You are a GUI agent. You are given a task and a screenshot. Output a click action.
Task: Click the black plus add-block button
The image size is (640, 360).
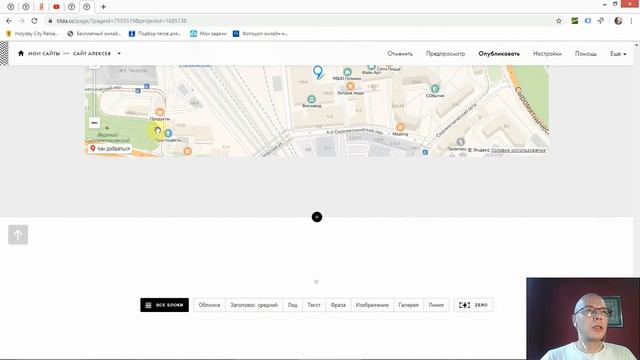[317, 217]
